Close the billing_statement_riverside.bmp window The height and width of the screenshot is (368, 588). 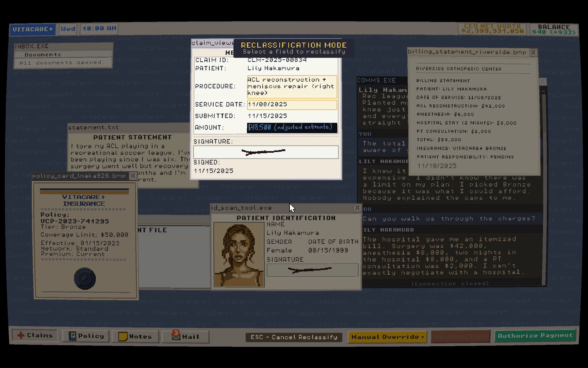click(x=533, y=52)
